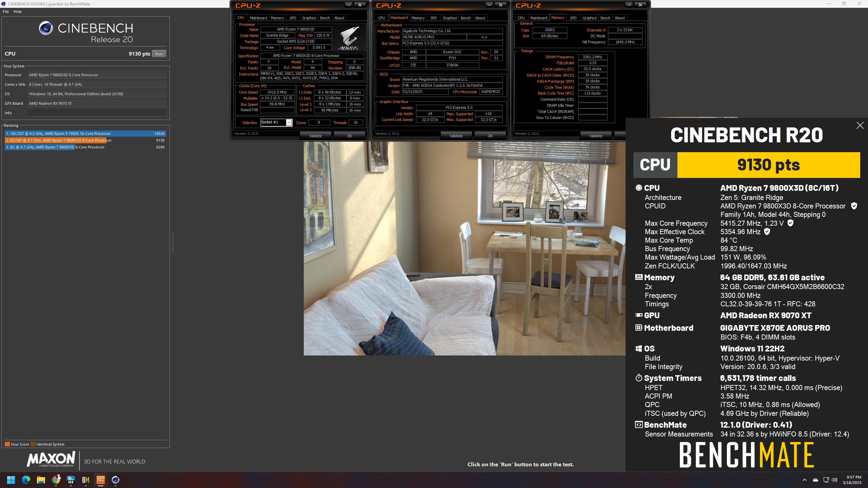Select the AORUS CPU-Z taskbar icon
The height and width of the screenshot is (488, 868).
pyautogui.click(x=101, y=480)
